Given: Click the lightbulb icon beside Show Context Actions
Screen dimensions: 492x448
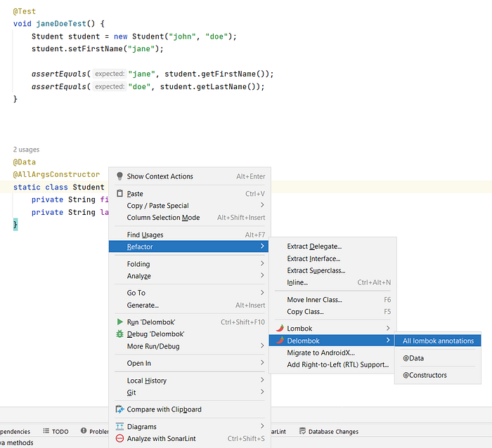Looking at the screenshot, I should tap(119, 176).
